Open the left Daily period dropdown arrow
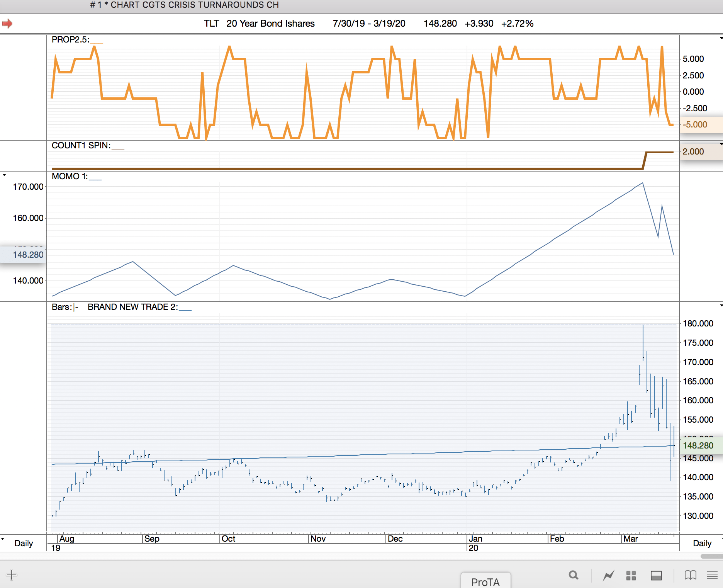 (3, 538)
